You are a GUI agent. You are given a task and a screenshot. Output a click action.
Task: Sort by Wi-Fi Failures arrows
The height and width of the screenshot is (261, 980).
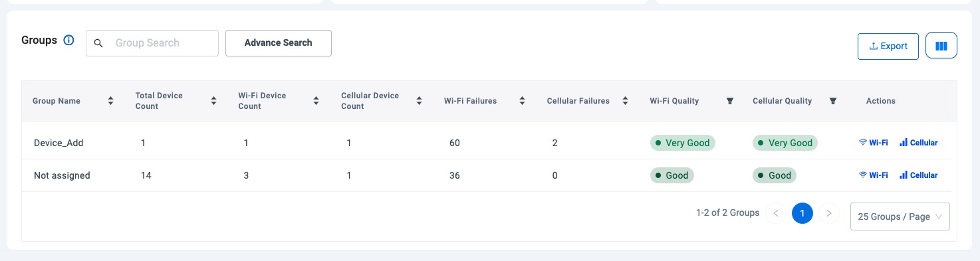[522, 101]
